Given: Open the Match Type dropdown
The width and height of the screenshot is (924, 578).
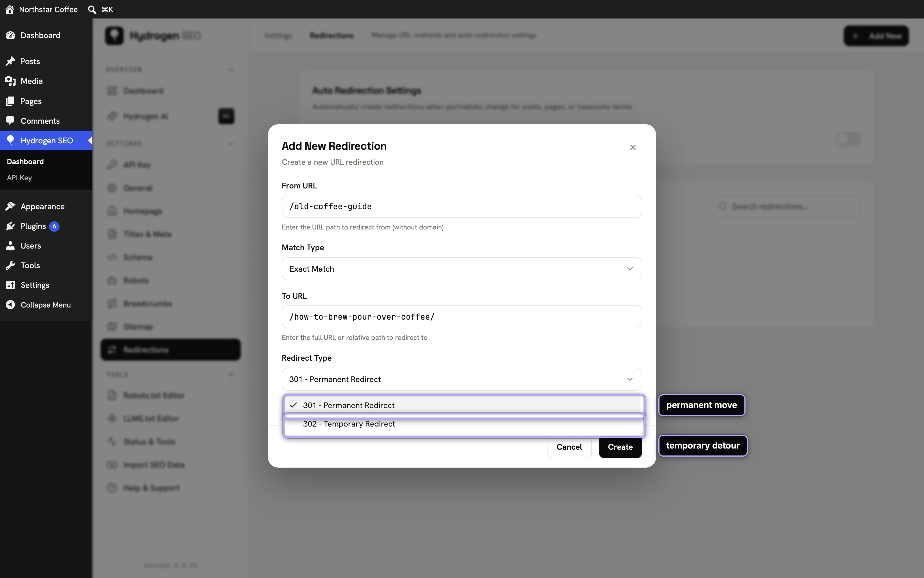Looking at the screenshot, I should (462, 269).
